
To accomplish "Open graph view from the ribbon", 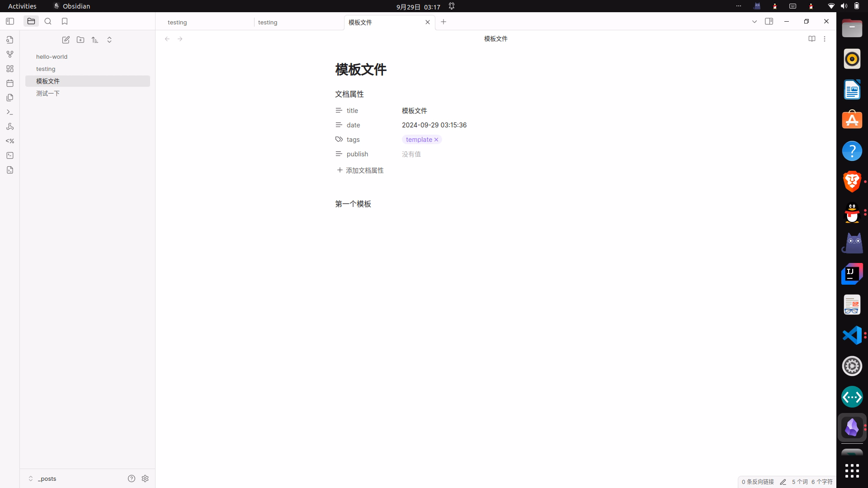I will pos(10,54).
